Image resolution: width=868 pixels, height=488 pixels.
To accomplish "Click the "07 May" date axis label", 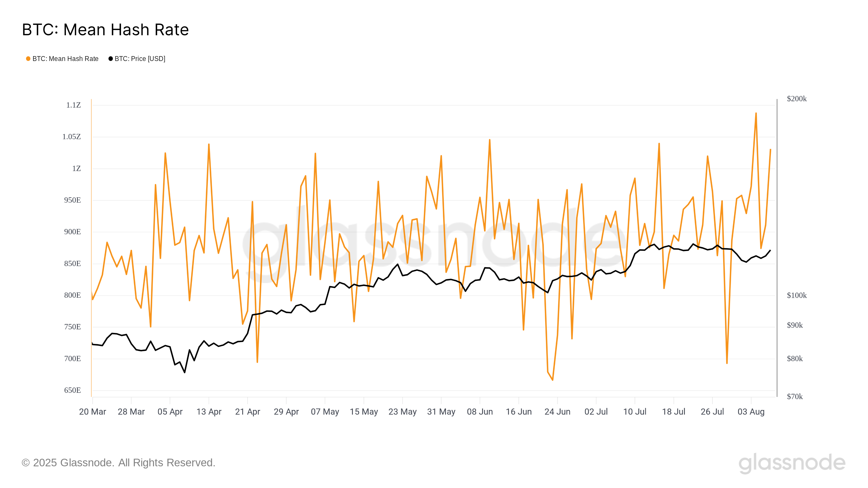I will [x=325, y=412].
